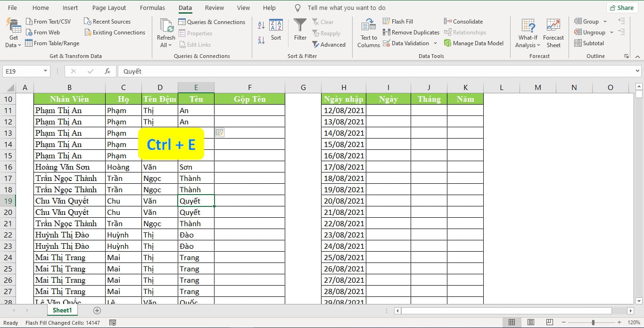Sort ascending A to Z
Viewport: 644px width, 328px height.
coord(261,25)
